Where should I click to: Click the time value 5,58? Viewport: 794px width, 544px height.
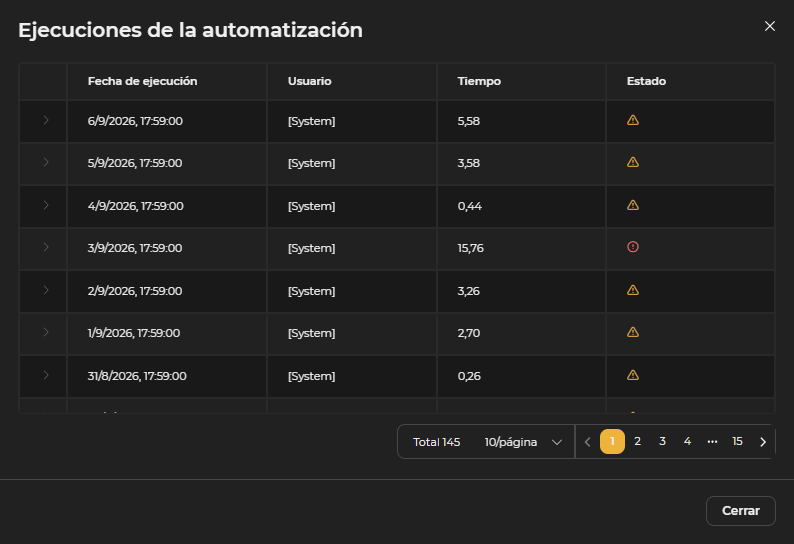click(468, 121)
